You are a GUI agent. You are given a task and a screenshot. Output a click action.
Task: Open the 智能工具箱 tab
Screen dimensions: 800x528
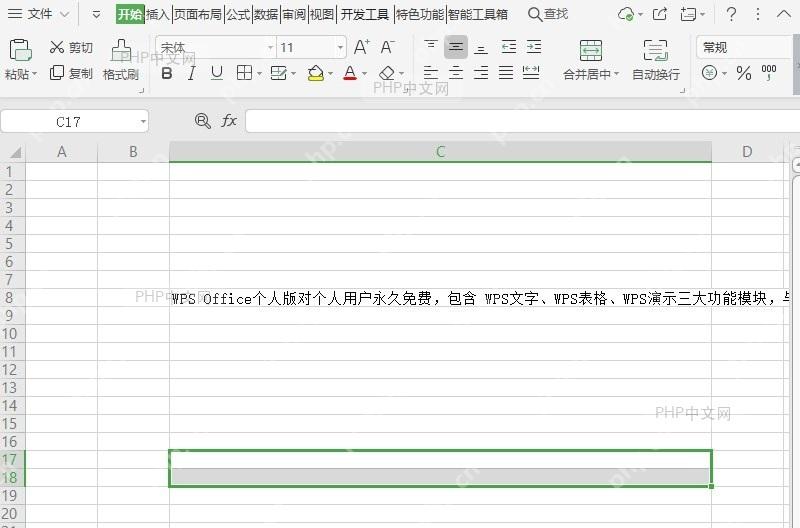click(x=478, y=14)
